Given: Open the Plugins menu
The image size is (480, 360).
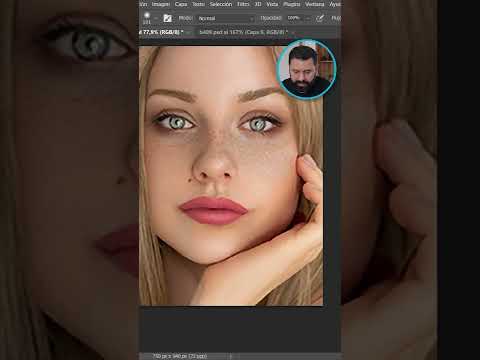Looking at the screenshot, I should (x=292, y=4).
